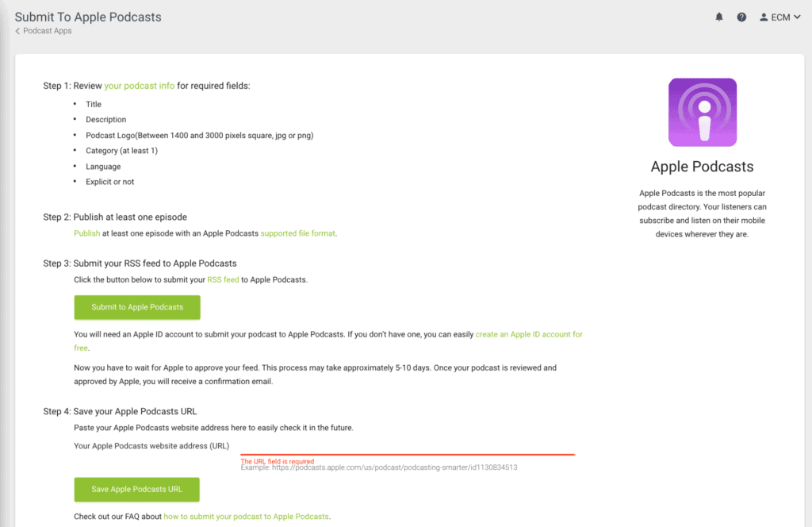Viewport: 812px width, 527px height.
Task: Open 'create an Apple ID account for free' link
Action: coord(328,341)
